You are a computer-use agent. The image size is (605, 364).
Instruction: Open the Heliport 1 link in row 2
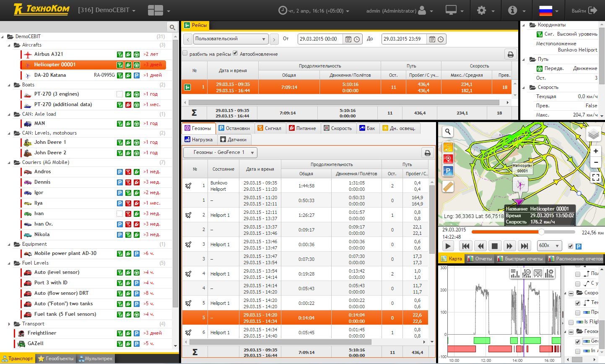[220, 215]
